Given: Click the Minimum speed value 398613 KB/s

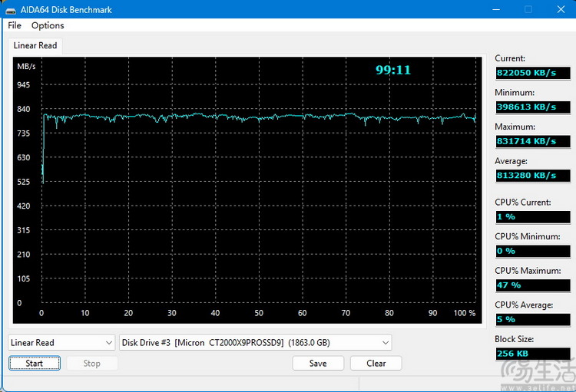Looking at the screenshot, I should pos(534,107).
